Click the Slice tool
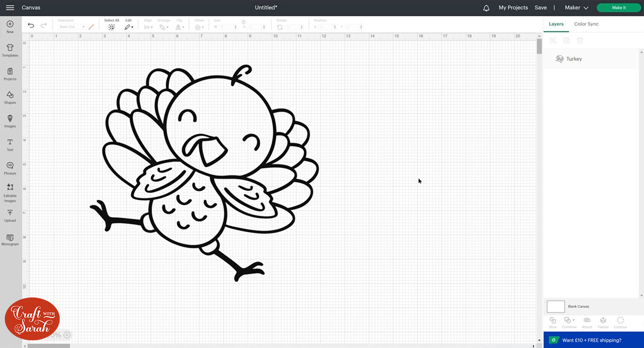644x348 pixels. 553,323
